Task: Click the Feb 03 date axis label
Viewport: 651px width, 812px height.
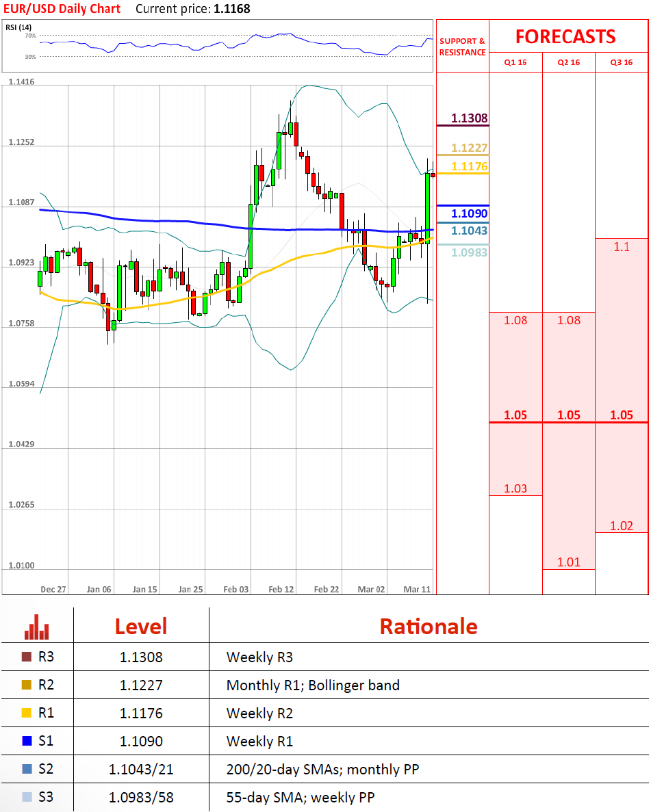Action: (236, 589)
